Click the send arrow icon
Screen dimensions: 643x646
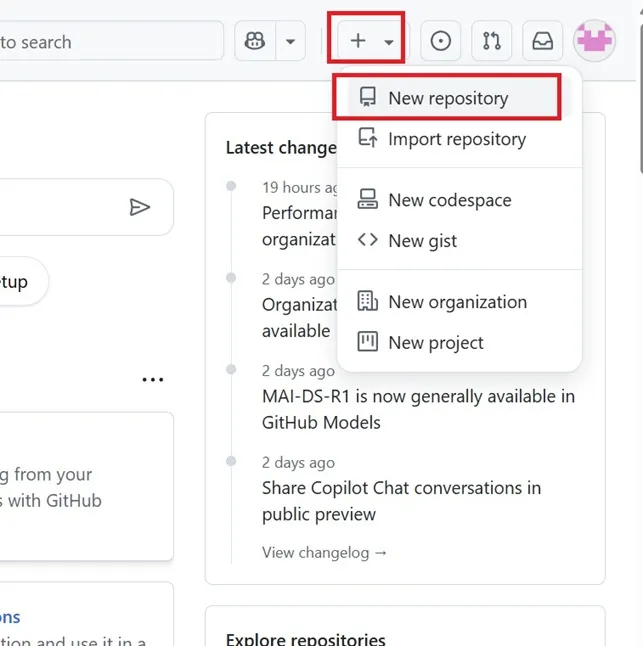click(140, 207)
